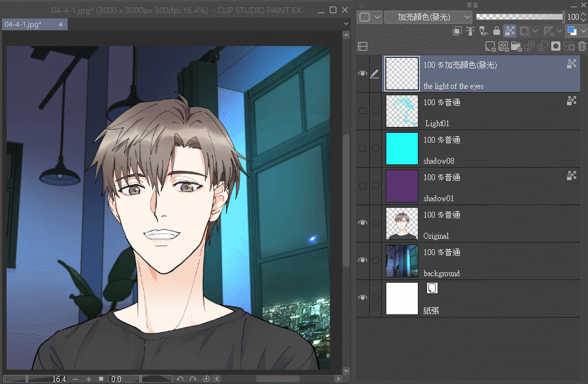Hide the 紙張 paper layer
Image resolution: width=588 pixels, height=384 pixels.
coord(362,298)
